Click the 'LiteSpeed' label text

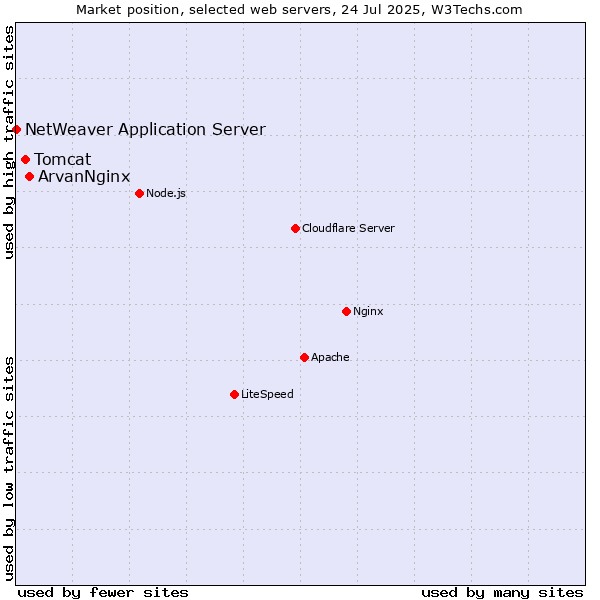(267, 395)
